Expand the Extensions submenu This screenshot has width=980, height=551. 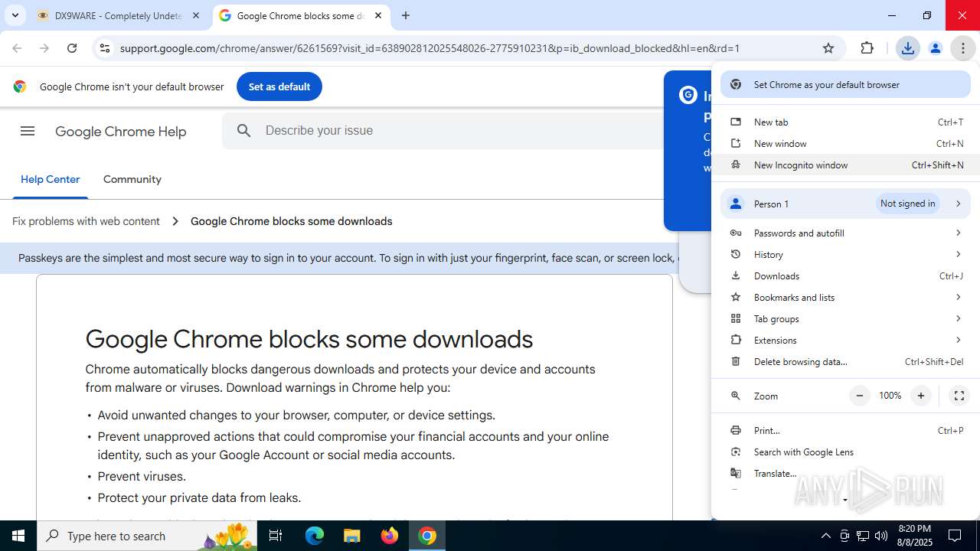tap(845, 341)
